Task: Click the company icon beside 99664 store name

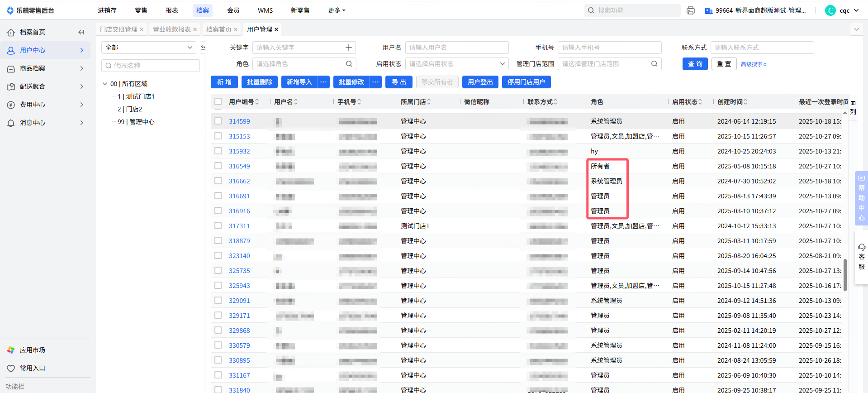Action: pyautogui.click(x=709, y=10)
